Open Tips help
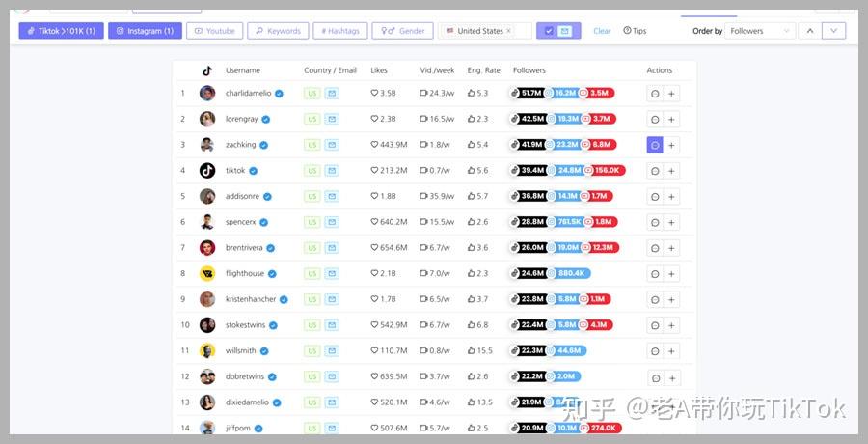The width and height of the screenshot is (868, 444). coord(635,31)
